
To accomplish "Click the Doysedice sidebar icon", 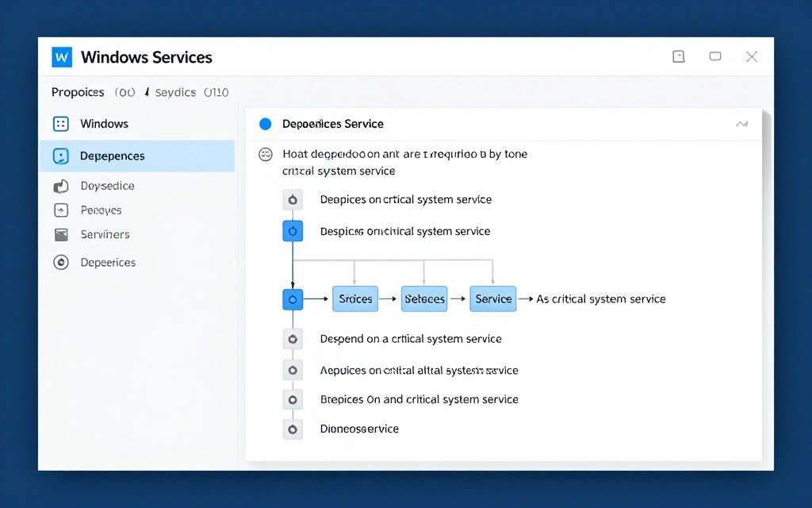I will point(59,185).
